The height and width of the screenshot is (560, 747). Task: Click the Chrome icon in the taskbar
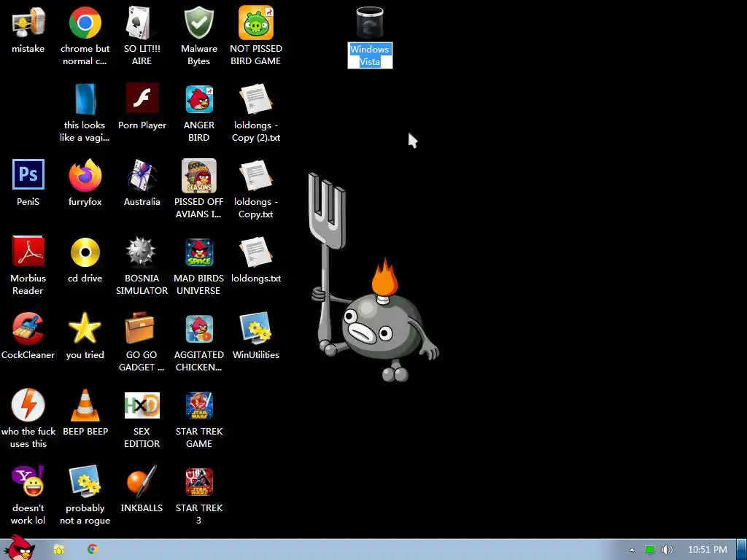tap(93, 549)
